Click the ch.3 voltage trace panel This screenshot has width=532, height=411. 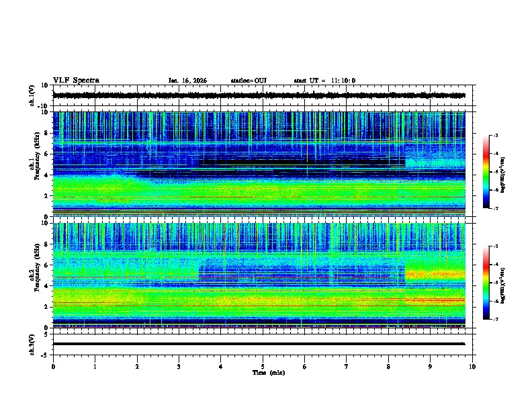[264, 345]
